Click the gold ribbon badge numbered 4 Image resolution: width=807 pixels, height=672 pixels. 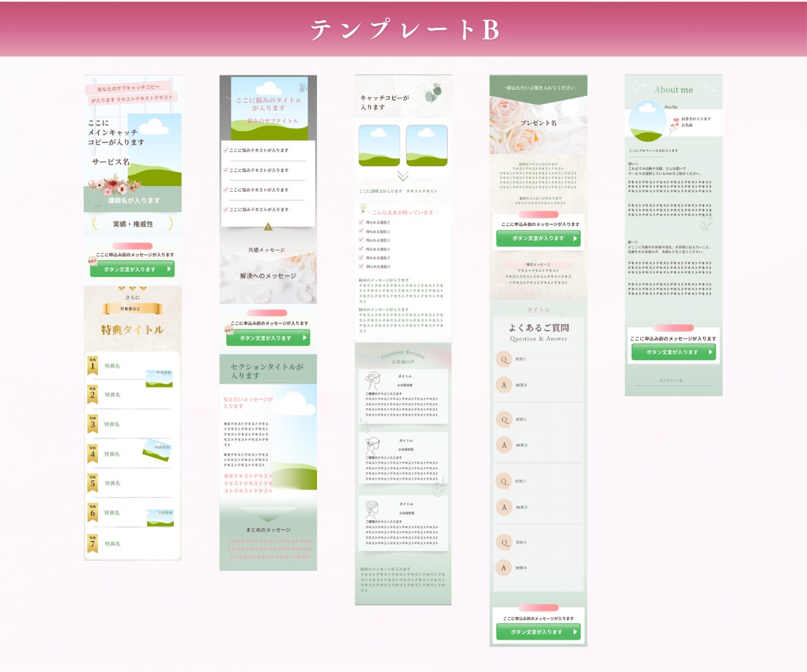click(93, 454)
